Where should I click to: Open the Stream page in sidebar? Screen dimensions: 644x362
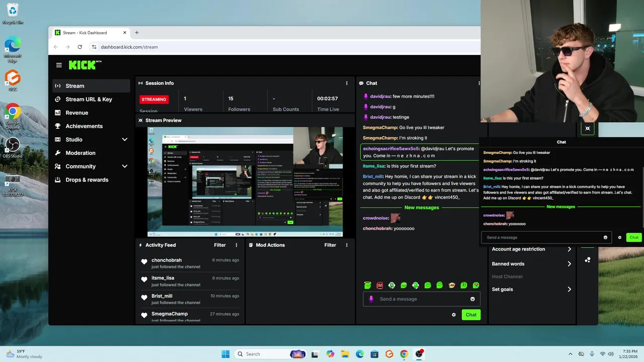pyautogui.click(x=91, y=86)
